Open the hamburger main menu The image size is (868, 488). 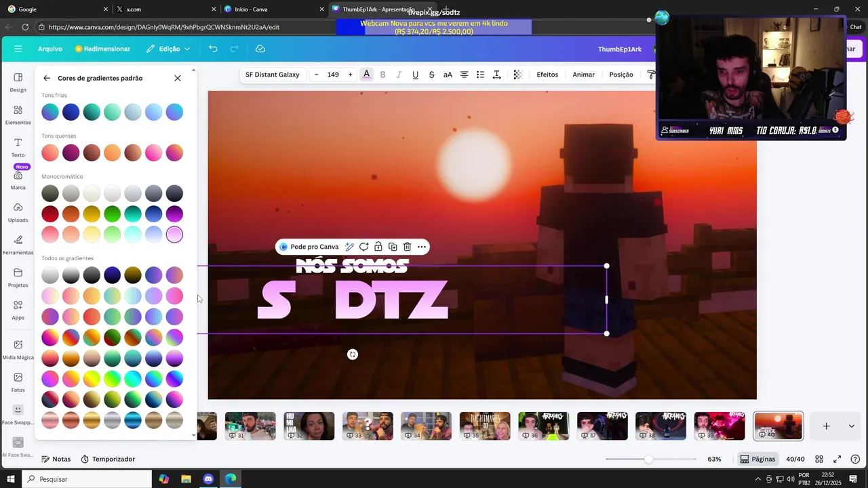pyautogui.click(x=18, y=49)
